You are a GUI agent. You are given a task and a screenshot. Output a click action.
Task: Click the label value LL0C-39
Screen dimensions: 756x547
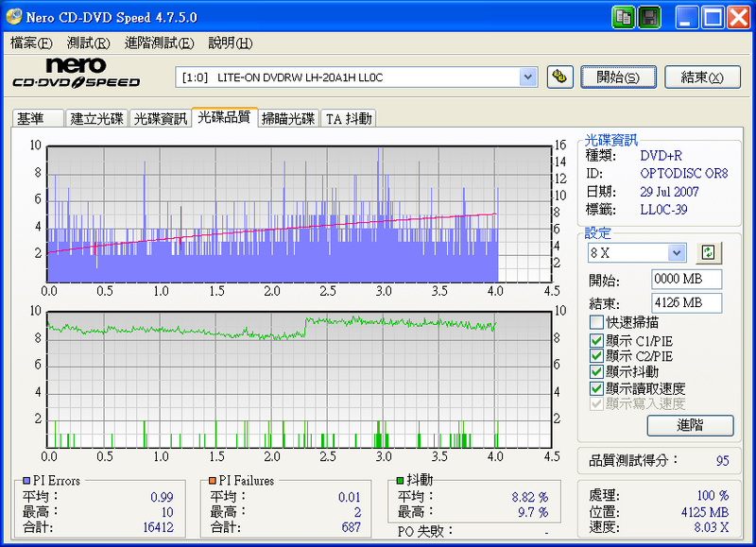664,210
